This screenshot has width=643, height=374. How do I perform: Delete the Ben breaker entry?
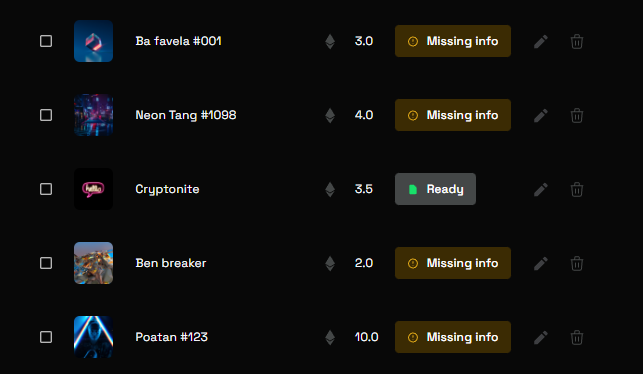click(x=577, y=263)
